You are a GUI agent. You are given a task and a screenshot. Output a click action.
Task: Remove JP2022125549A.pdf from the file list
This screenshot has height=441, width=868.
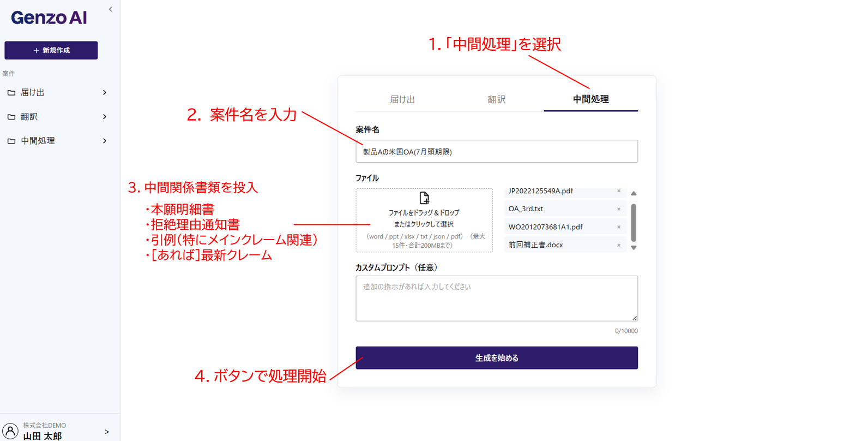(x=619, y=191)
